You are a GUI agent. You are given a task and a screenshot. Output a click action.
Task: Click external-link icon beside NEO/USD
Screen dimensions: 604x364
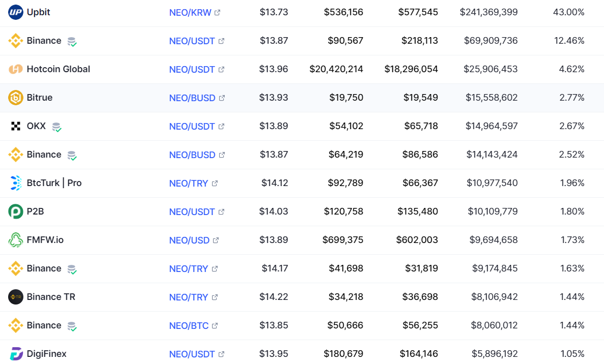coord(216,240)
